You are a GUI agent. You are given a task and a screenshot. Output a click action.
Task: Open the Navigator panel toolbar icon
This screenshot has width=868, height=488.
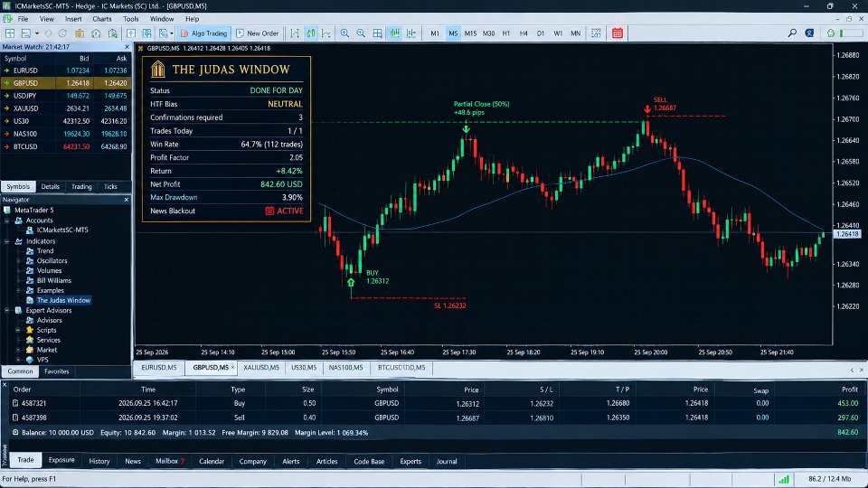96,33
